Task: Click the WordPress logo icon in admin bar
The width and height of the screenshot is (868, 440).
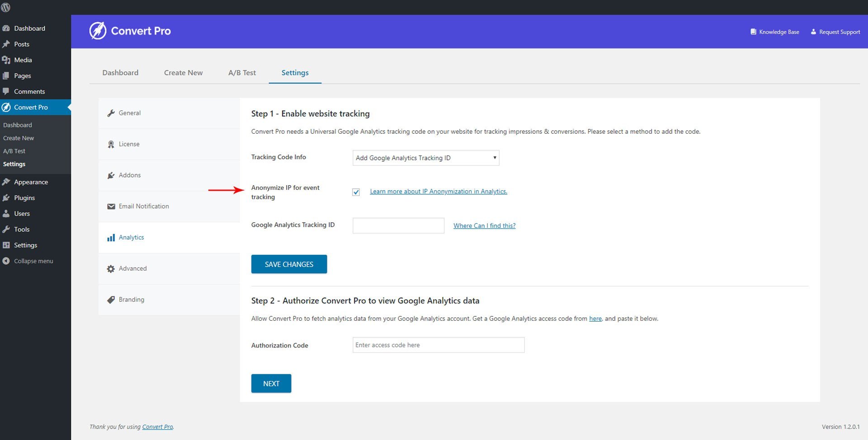Action: (6, 7)
